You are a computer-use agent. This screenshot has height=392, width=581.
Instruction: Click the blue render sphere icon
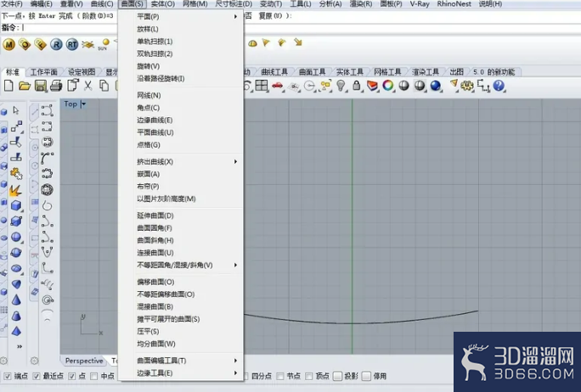[x=436, y=86]
